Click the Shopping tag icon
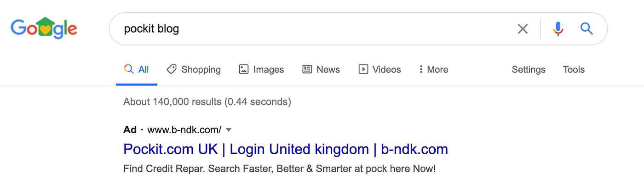 [172, 69]
